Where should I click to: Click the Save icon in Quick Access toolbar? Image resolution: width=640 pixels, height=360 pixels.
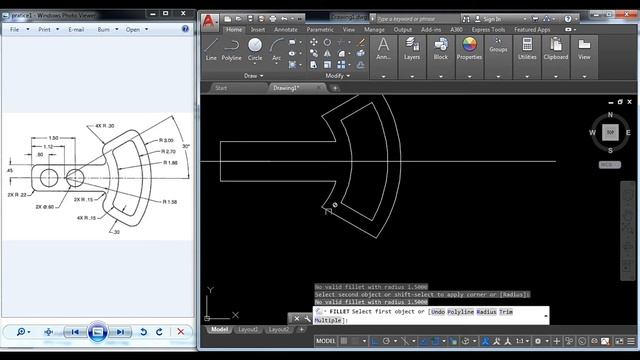point(250,19)
